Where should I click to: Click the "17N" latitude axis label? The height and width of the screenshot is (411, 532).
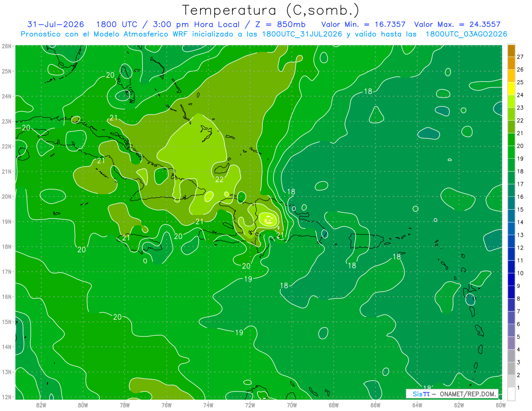tap(6, 271)
